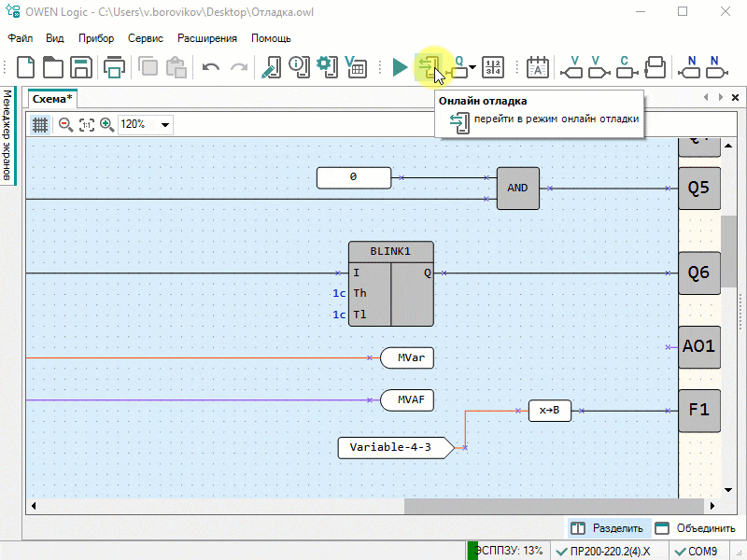Viewport: 747px width, 560px height.
Task: Create a new project file
Action: [x=26, y=67]
